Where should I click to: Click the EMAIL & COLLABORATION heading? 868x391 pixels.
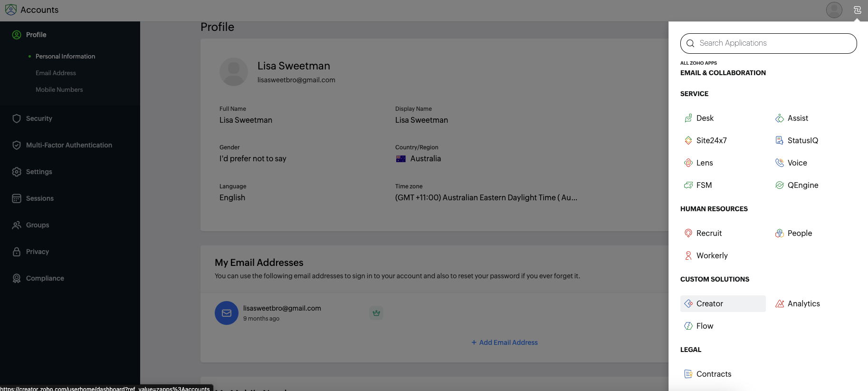[x=723, y=73]
